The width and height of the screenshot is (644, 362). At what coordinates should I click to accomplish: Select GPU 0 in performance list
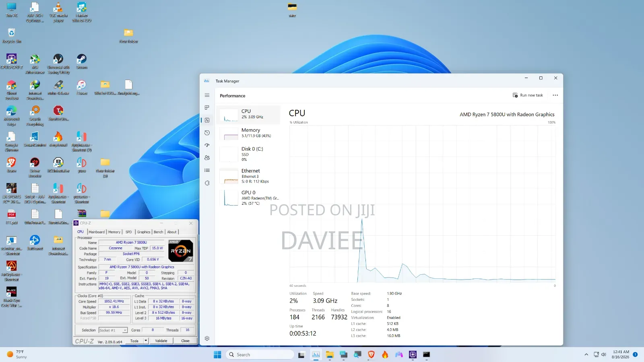point(248,197)
